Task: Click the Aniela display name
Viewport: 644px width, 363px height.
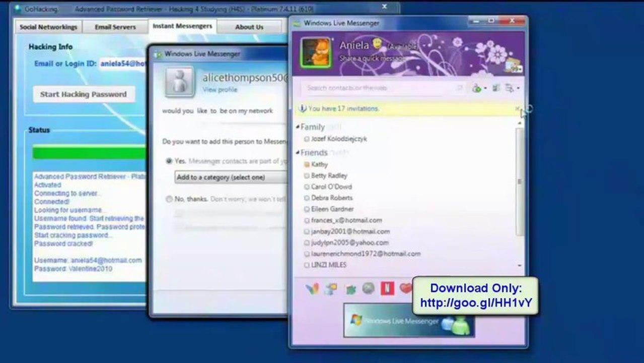Action: coord(354,45)
